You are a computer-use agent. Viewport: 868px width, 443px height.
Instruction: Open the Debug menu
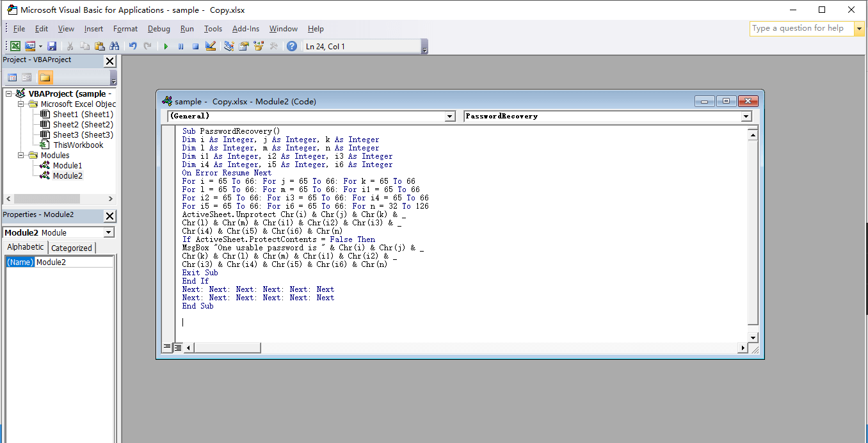[159, 28]
